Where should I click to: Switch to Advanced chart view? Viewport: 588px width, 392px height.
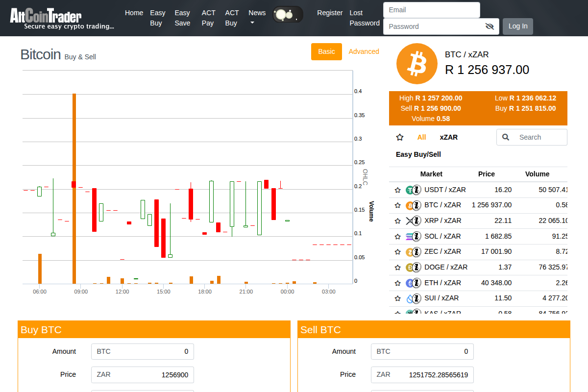pos(364,51)
